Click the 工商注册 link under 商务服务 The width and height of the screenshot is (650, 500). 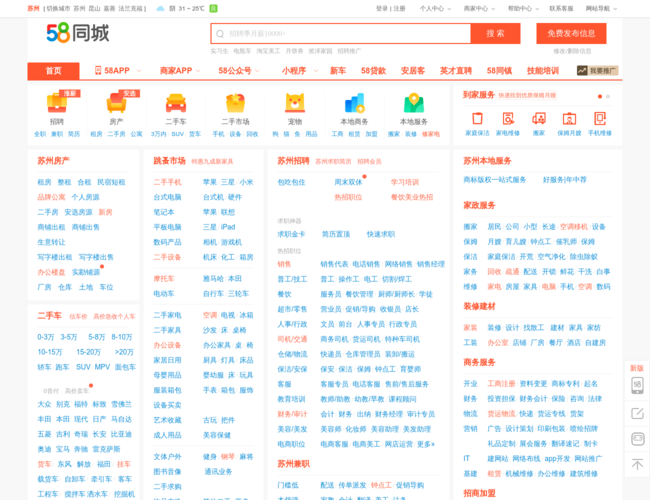click(501, 383)
